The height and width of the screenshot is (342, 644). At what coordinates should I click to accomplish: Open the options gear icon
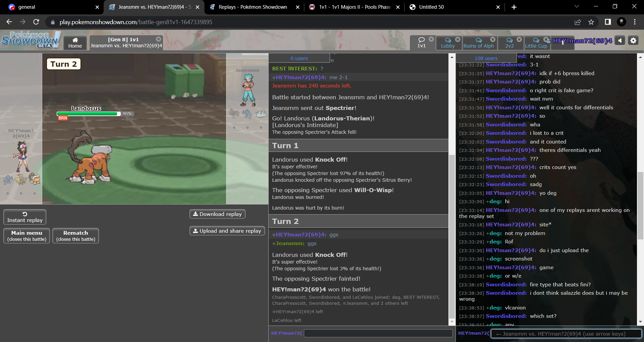click(633, 41)
